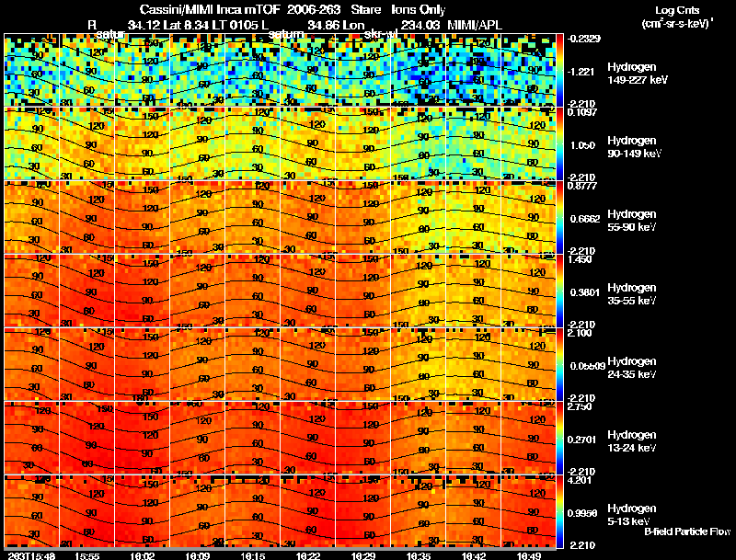Open the 16:02 panel in 5-13 keV row
The width and height of the screenshot is (736, 560).
pyautogui.click(x=143, y=511)
